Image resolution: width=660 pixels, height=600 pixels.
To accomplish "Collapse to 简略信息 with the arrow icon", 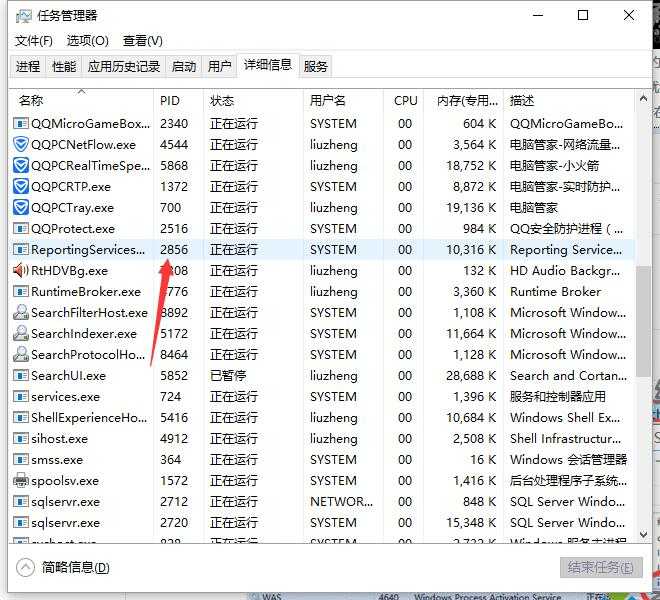I will (x=25, y=567).
